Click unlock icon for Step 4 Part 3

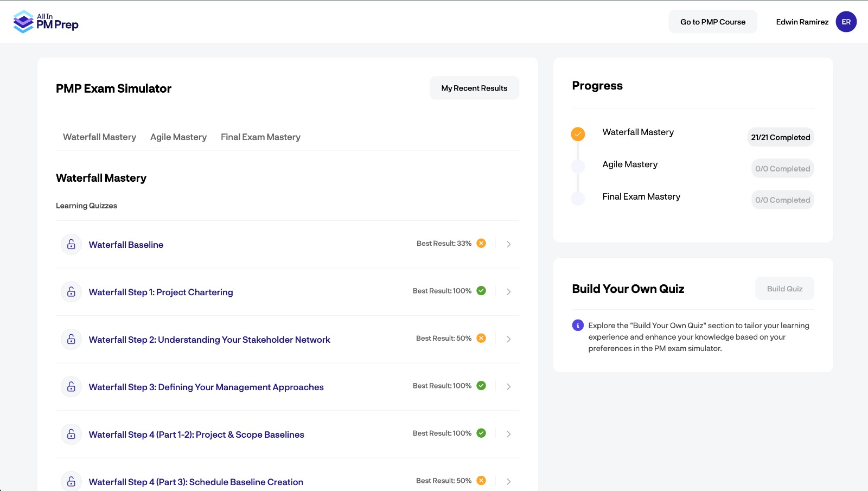[71, 482]
